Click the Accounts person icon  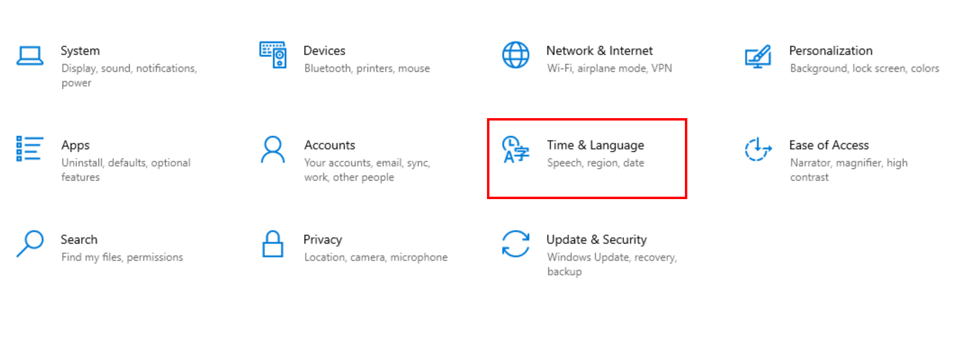(273, 149)
